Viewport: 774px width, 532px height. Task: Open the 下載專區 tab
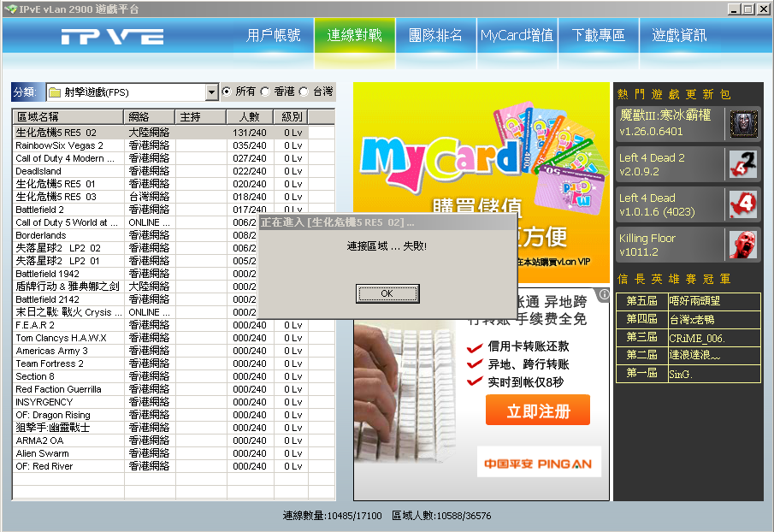tap(598, 36)
